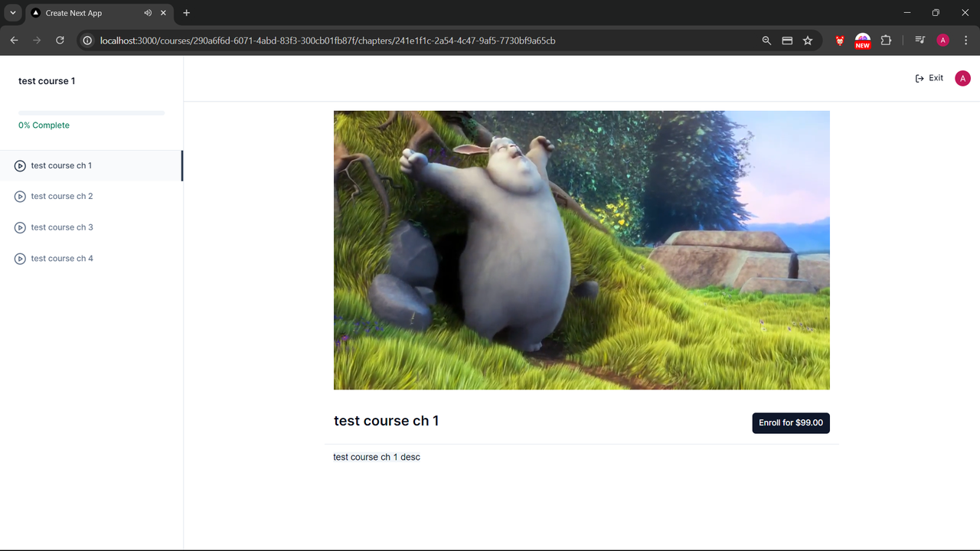The height and width of the screenshot is (551, 980).
Task: Click the play icon beside test course ch 1
Action: (21, 165)
